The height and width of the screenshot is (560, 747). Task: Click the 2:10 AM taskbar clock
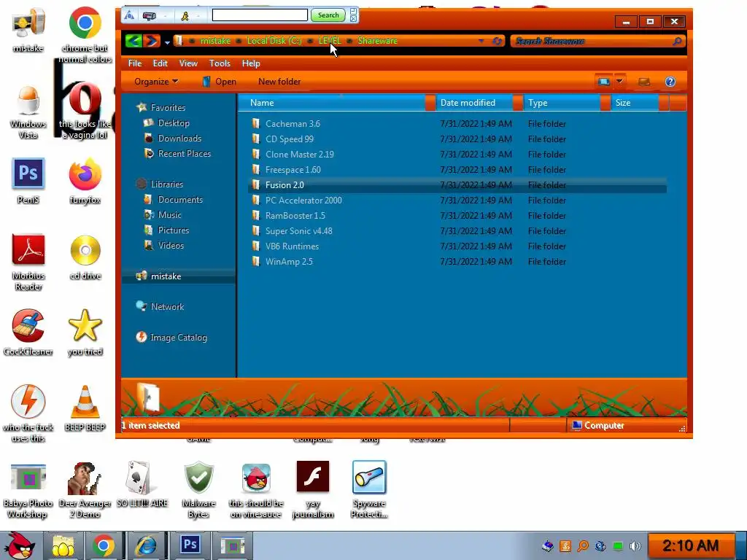(x=690, y=545)
